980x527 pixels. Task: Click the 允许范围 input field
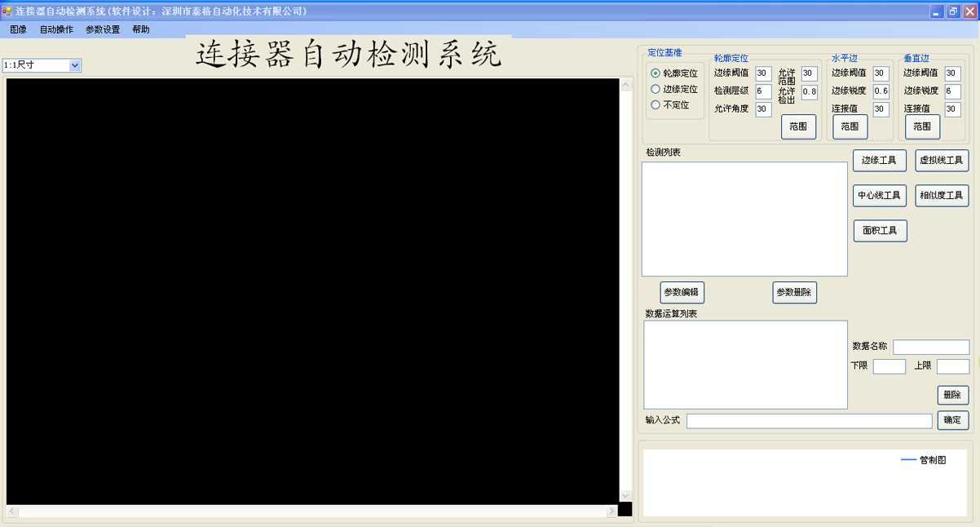(x=809, y=74)
